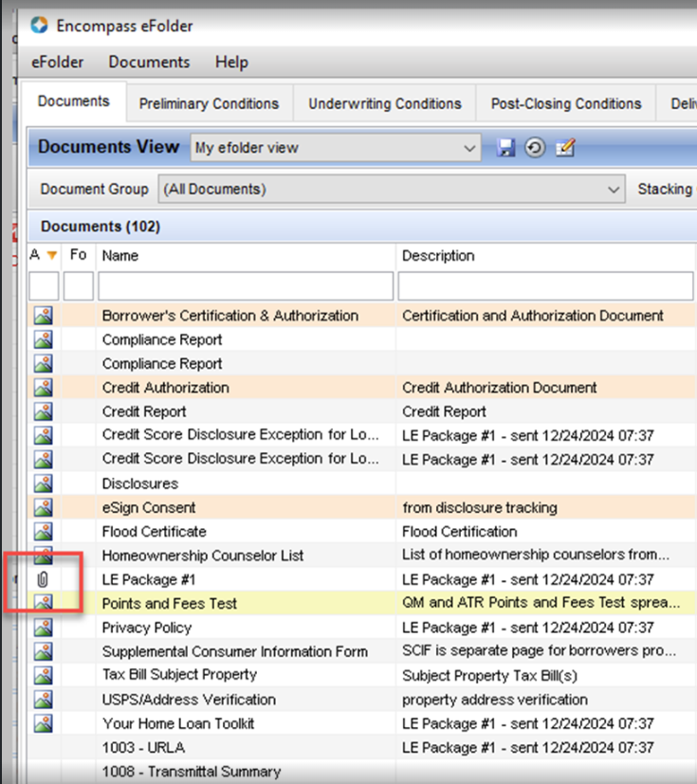Click attachment icon for Your Home Loan Toolkit
697x784 pixels.
pyautogui.click(x=44, y=723)
